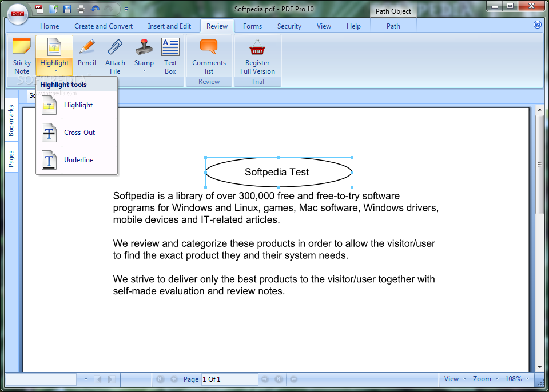The image size is (549, 392).
Task: Click the bottom-right handle of the selected ellipse
Action: (x=352, y=187)
